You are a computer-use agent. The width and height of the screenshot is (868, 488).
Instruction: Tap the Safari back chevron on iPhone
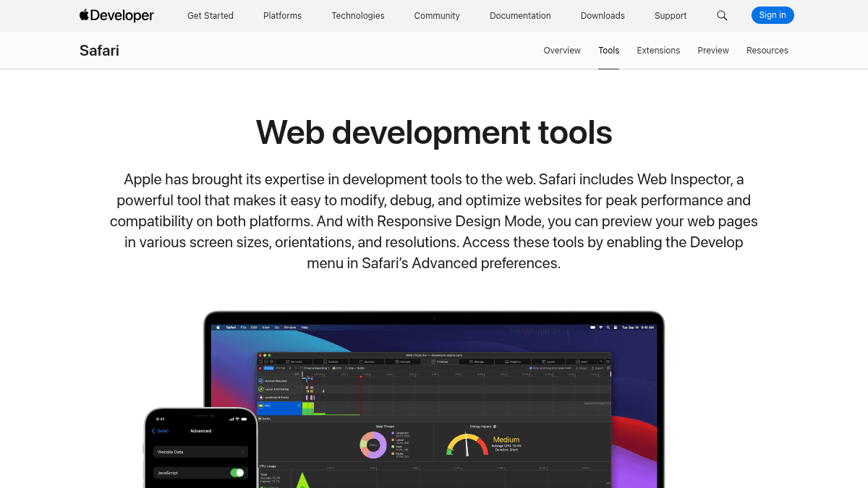[153, 431]
